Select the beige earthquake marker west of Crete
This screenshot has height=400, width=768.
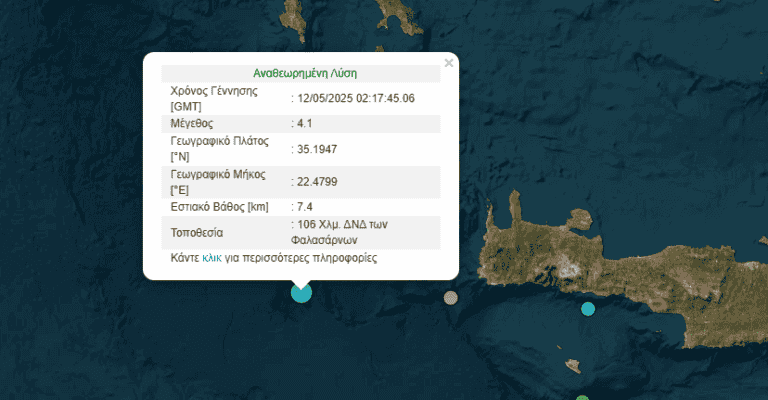pos(451,297)
